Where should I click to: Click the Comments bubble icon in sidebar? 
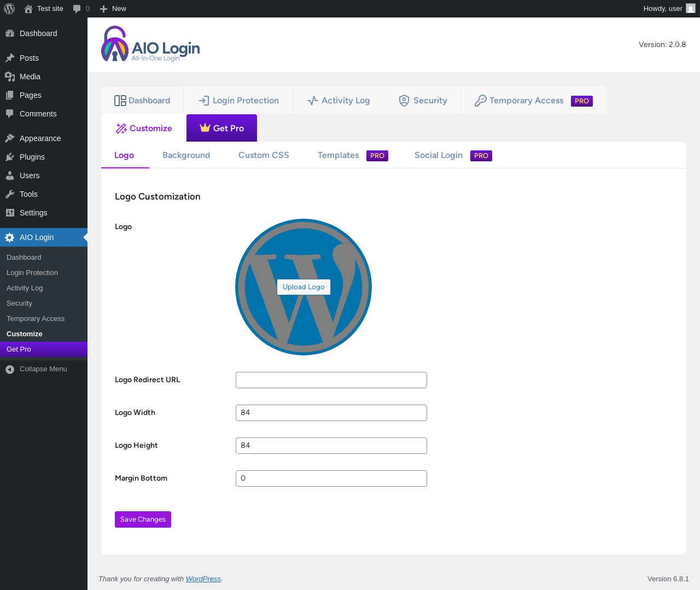(10, 114)
